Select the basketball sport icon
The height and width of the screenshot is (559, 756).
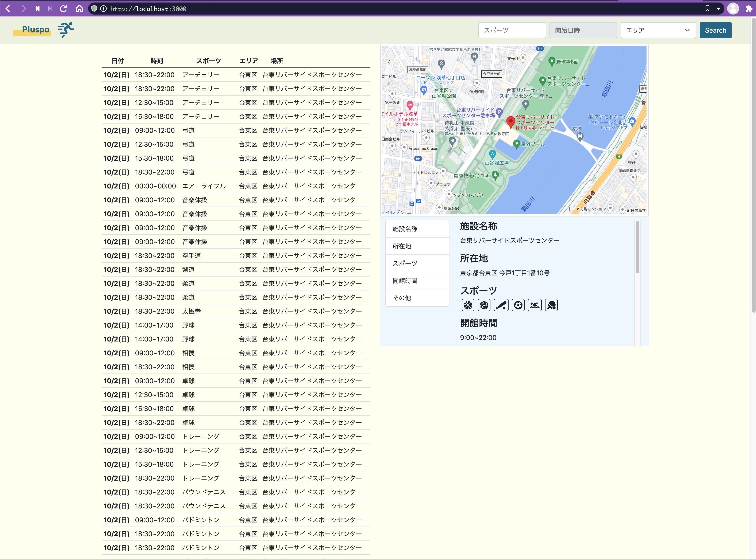point(468,305)
